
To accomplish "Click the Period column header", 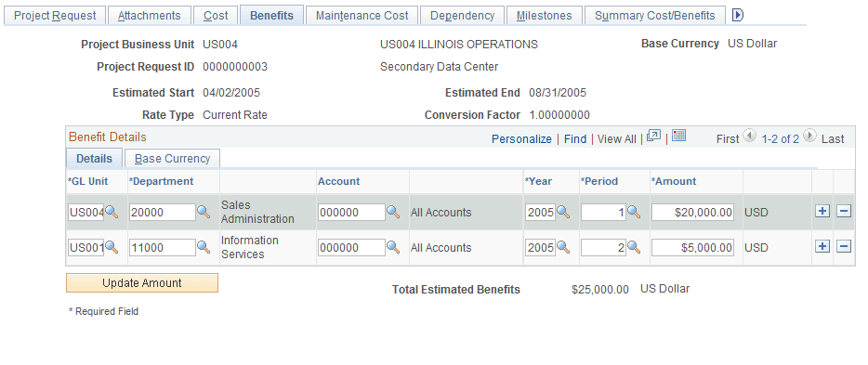I will tap(599, 181).
